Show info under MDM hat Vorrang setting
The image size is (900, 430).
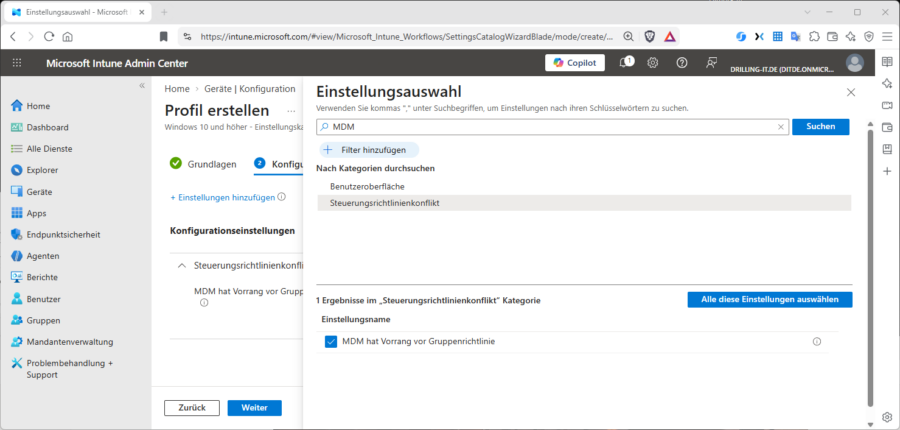pyautogui.click(x=204, y=303)
